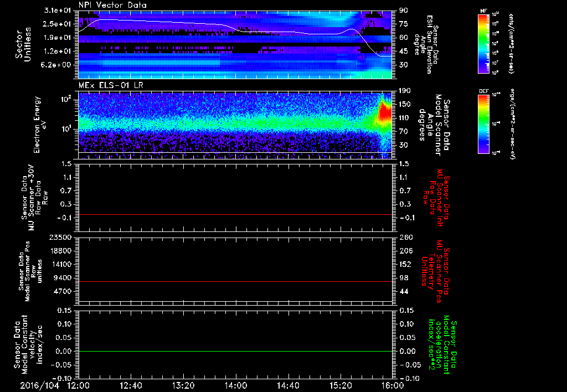567x392 pixels.
Task: Click the '3.1e+01' sector tick label
Action: click(58, 11)
